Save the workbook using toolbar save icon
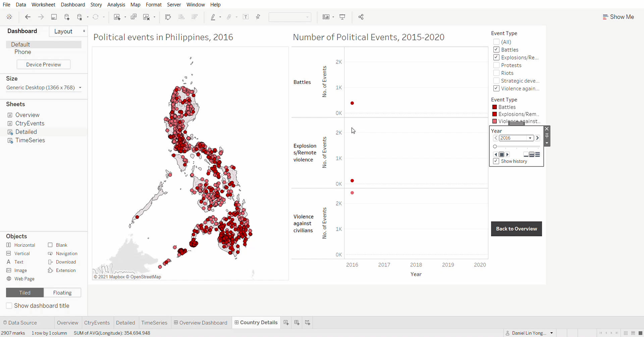The image size is (644, 337). click(x=54, y=17)
